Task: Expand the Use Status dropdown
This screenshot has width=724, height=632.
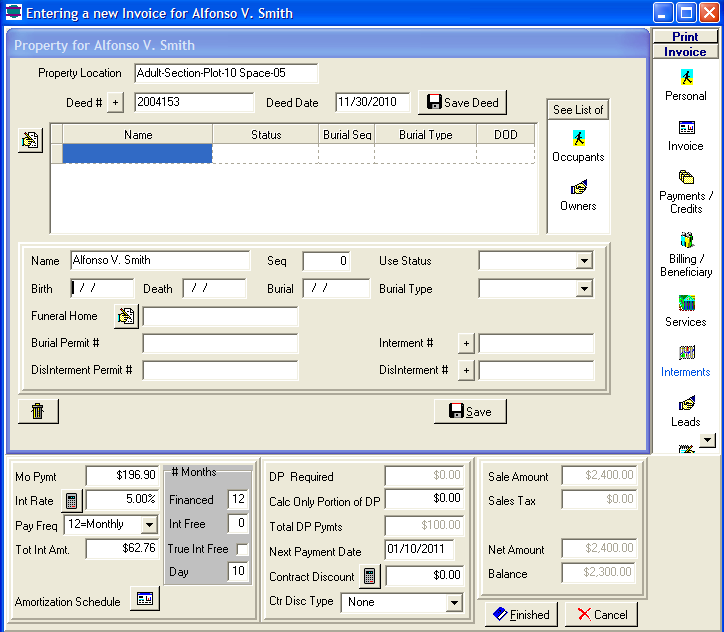Action: (584, 261)
